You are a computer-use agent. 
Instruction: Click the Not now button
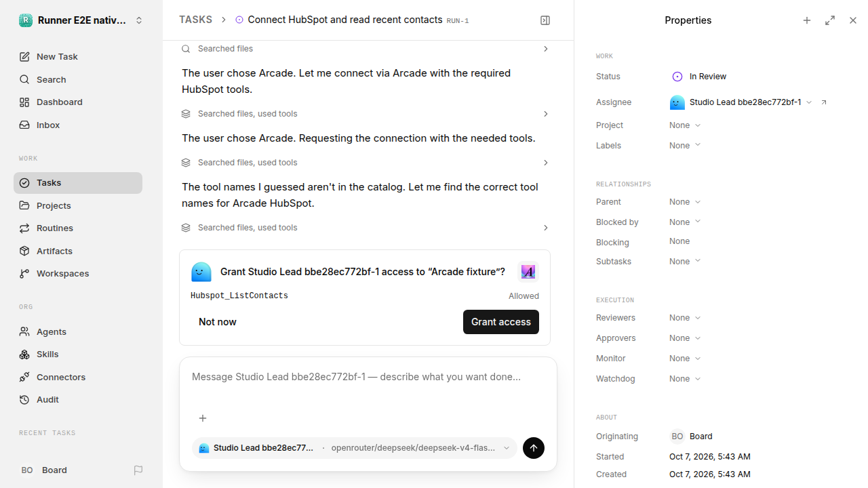click(218, 322)
